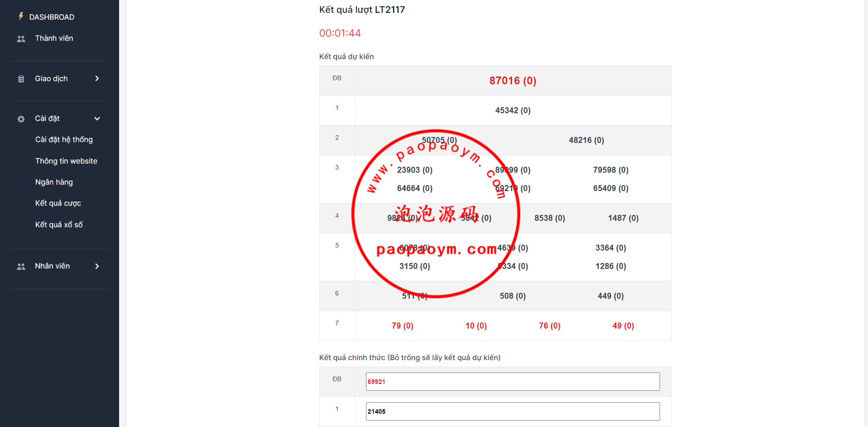
Task: Click the Nhân viên people icon
Action: tap(21, 267)
